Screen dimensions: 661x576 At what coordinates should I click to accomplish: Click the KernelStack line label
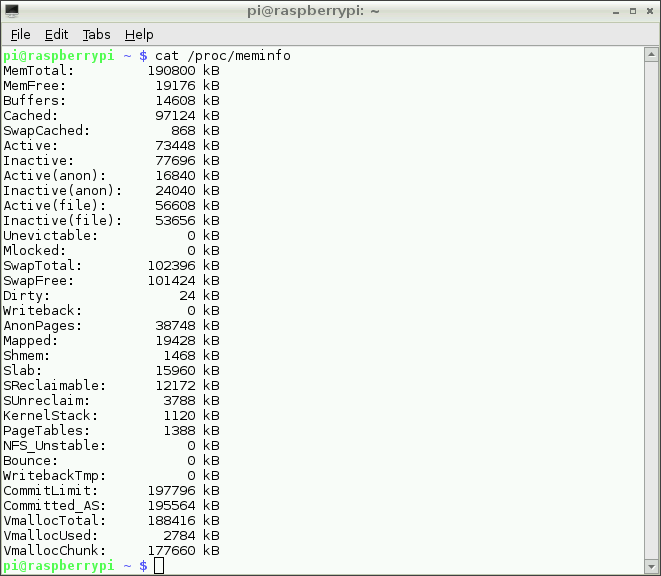pyautogui.click(x=50, y=415)
